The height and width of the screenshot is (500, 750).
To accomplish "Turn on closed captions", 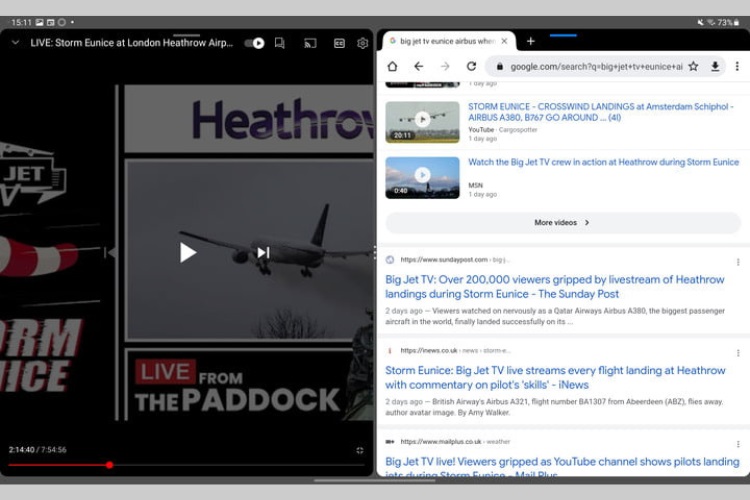I will pyautogui.click(x=339, y=44).
